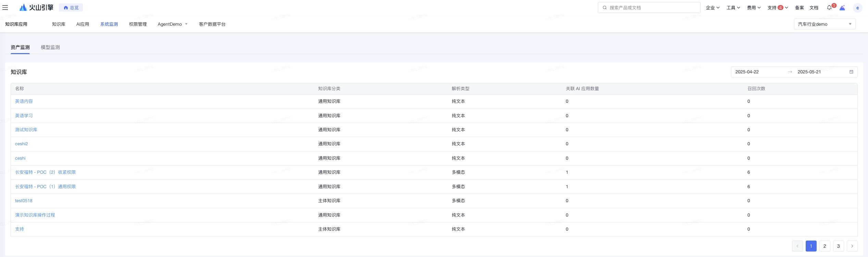The height and width of the screenshot is (257, 868).
Task: Open 权限管理 nav item
Action: tap(138, 24)
